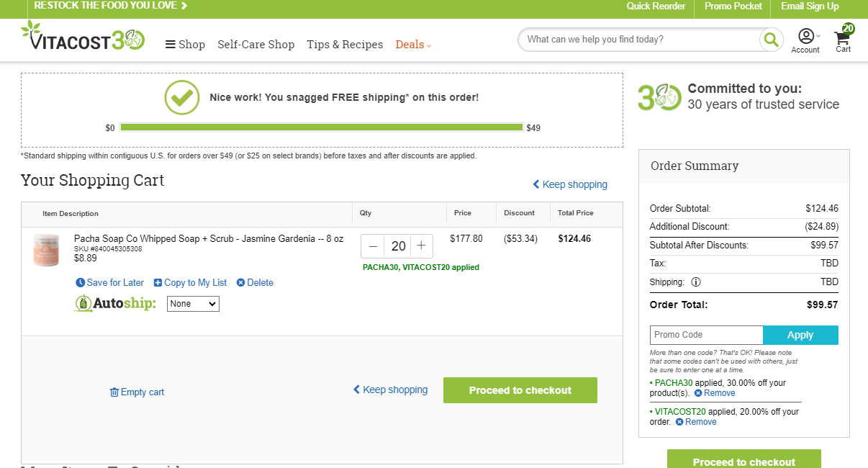Remove the VITACOST20 promo code

pyautogui.click(x=696, y=422)
